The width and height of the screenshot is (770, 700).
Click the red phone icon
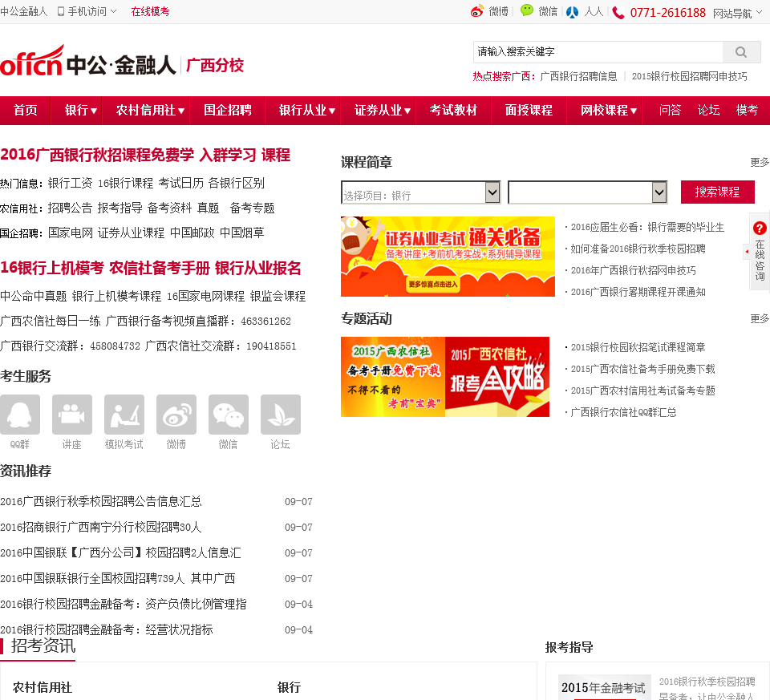point(618,12)
